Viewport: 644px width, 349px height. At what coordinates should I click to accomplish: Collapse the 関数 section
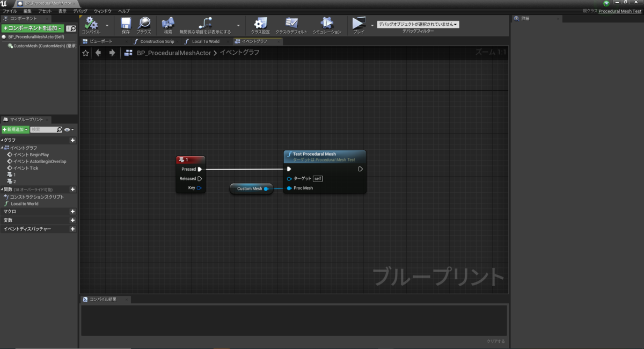tap(2, 190)
